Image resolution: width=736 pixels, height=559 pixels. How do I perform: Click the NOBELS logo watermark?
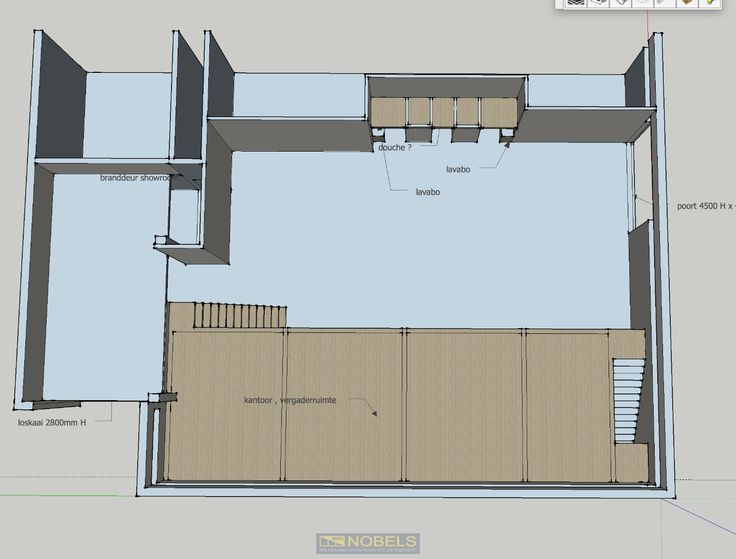[x=368, y=543]
